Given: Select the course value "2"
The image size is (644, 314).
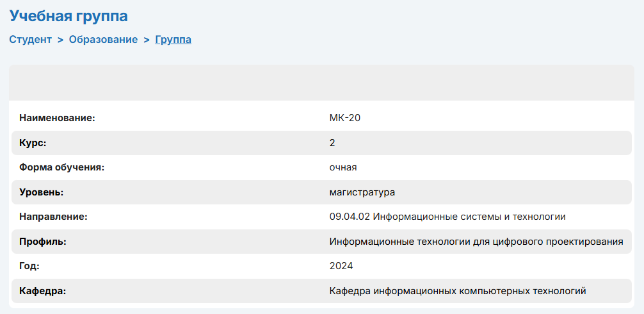Looking at the screenshot, I should pyautogui.click(x=332, y=142).
